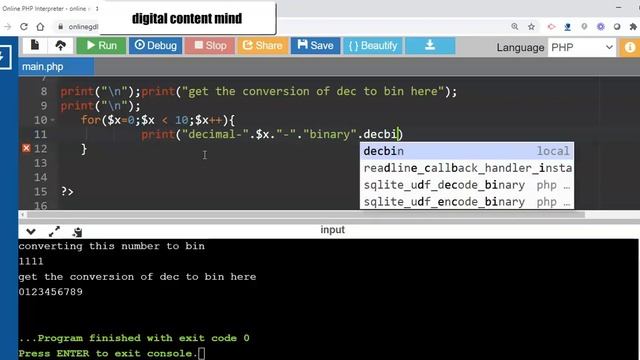Expand the console to fullscreen
Image resolution: width=640 pixels, height=360 pixels.
[54, 232]
